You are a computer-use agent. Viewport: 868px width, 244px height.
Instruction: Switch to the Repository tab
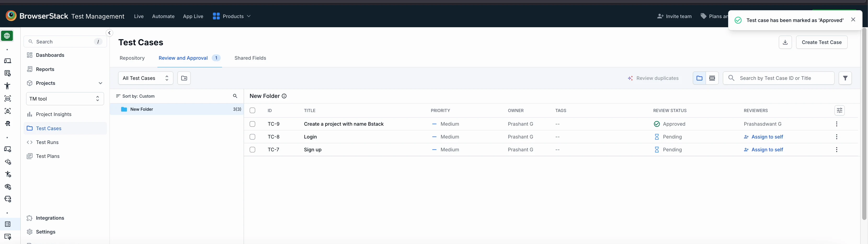pyautogui.click(x=132, y=58)
